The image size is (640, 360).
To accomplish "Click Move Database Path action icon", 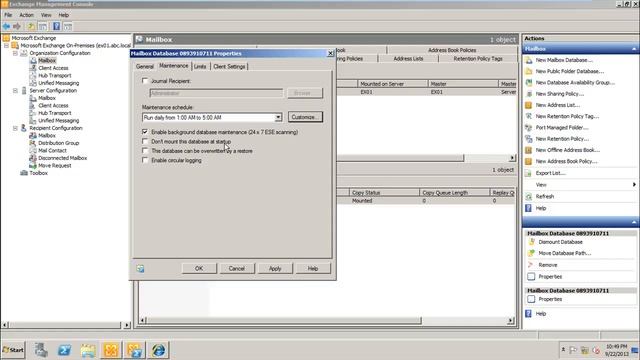I will (x=531, y=253).
